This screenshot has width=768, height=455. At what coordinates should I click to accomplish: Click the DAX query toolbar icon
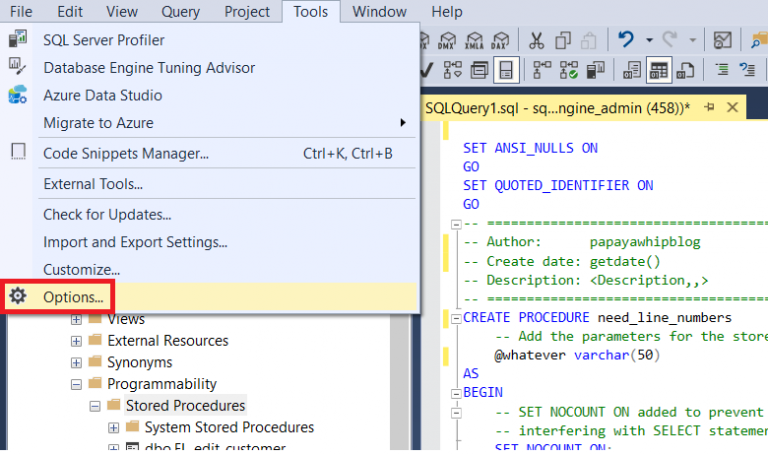pos(500,40)
